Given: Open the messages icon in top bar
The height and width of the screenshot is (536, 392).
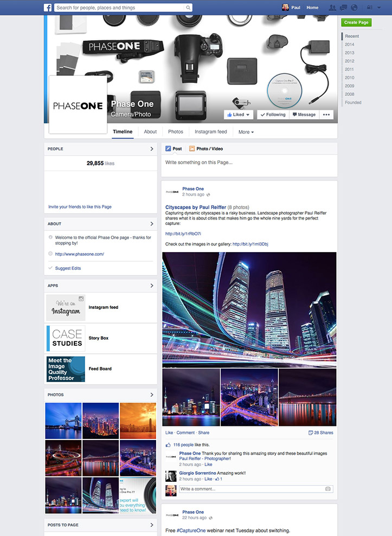Looking at the screenshot, I should 343,8.
